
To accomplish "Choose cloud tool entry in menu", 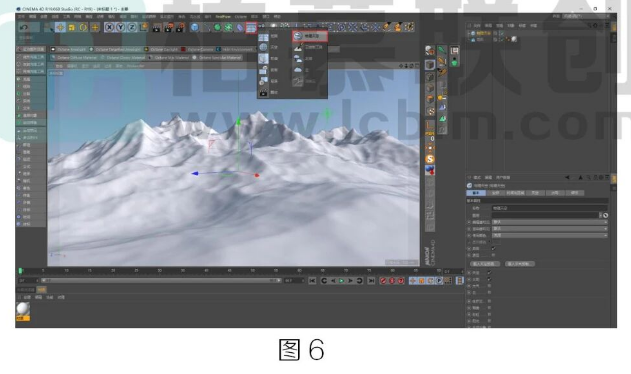I will 309,47.
